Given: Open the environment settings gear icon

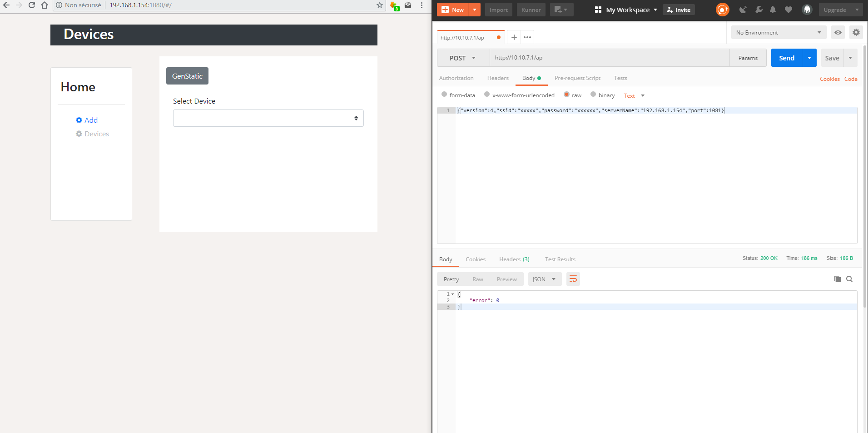Looking at the screenshot, I should click(856, 32).
